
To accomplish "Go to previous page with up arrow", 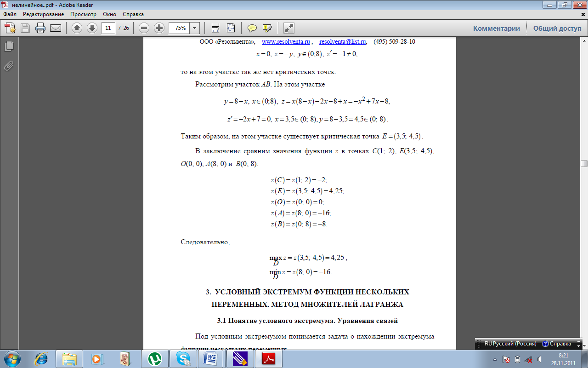I will click(77, 28).
